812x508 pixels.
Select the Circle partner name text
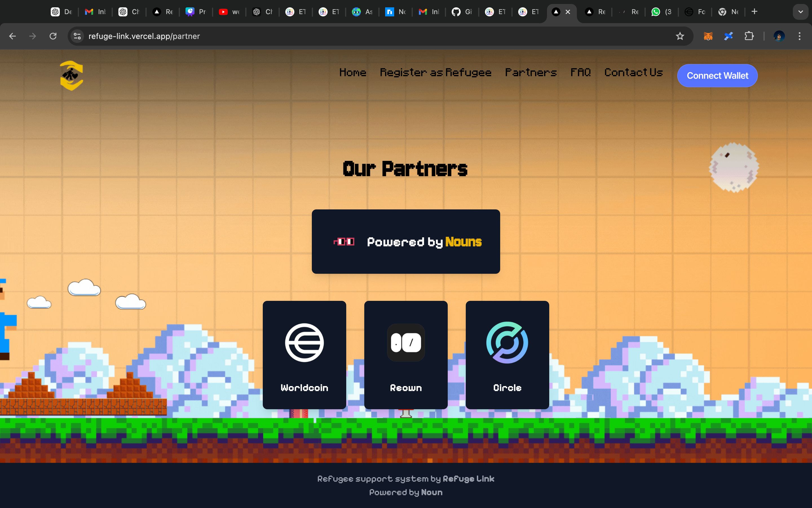(507, 388)
